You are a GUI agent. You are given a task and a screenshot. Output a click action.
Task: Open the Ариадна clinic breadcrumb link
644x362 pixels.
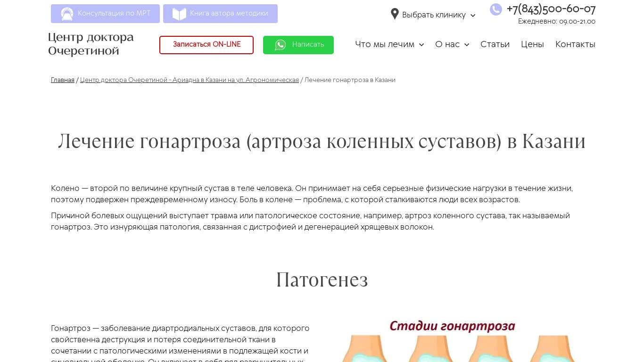tap(189, 80)
